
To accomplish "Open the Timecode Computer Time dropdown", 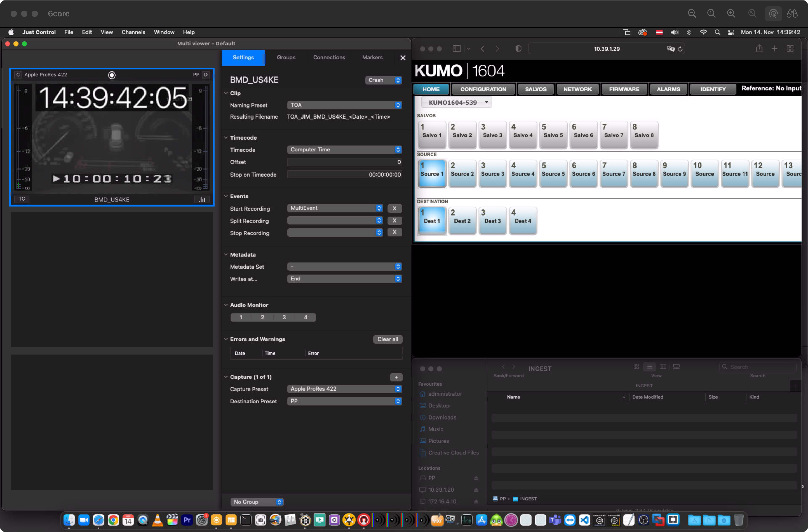I will 345,150.
